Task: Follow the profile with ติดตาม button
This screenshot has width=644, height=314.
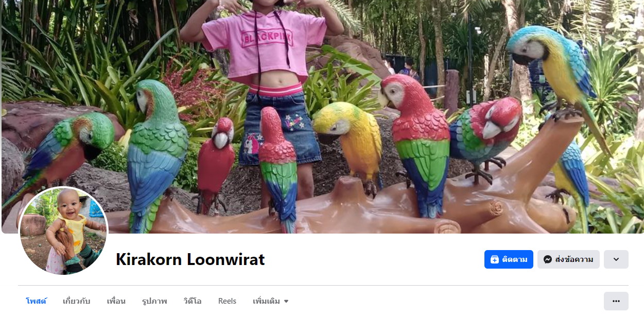Action: tap(509, 259)
